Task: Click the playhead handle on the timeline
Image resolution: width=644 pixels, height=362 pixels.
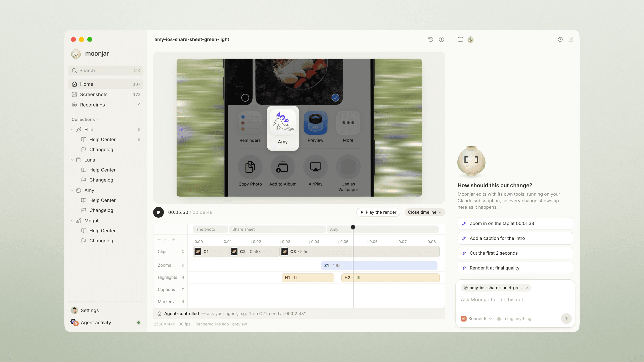Action: (353, 227)
